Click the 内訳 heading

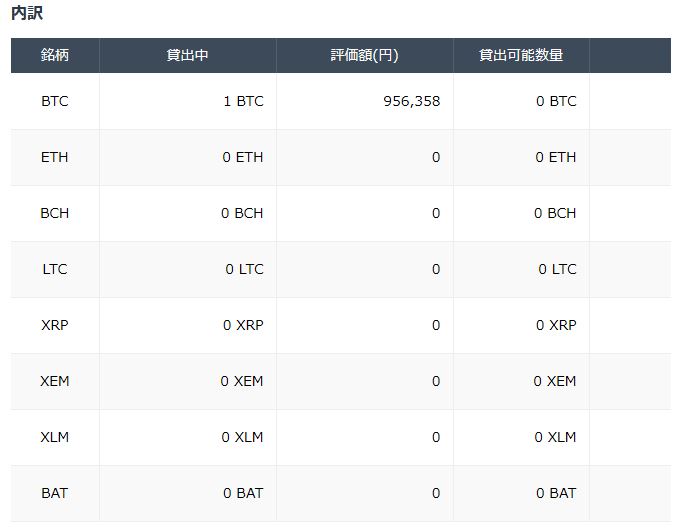27,13
